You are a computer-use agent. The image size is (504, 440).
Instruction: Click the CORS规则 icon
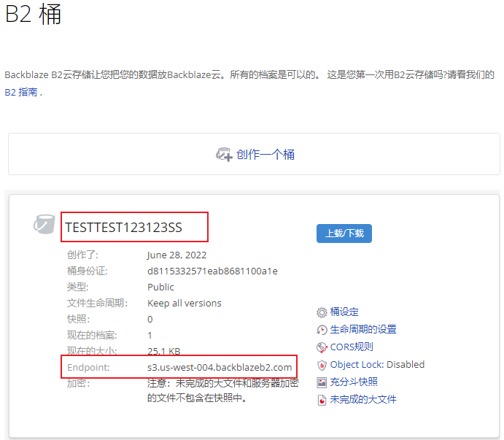322,347
